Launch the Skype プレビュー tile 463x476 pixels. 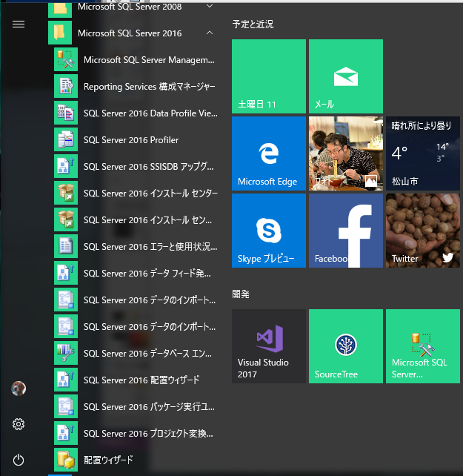269,231
